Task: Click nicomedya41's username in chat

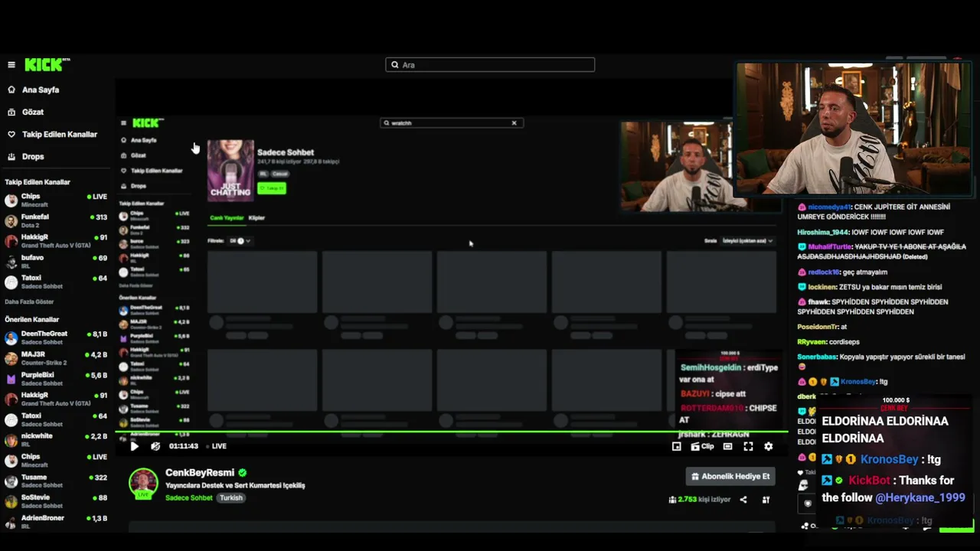Action: pyautogui.click(x=829, y=207)
